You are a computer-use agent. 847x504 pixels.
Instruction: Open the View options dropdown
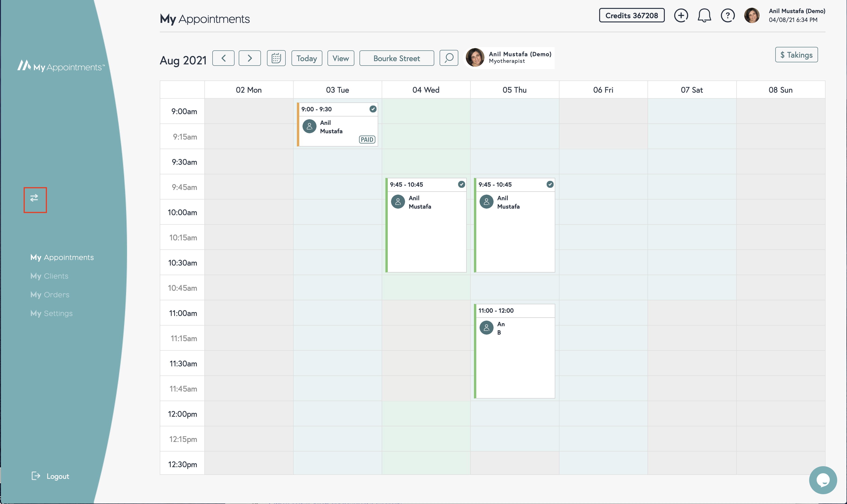point(341,58)
